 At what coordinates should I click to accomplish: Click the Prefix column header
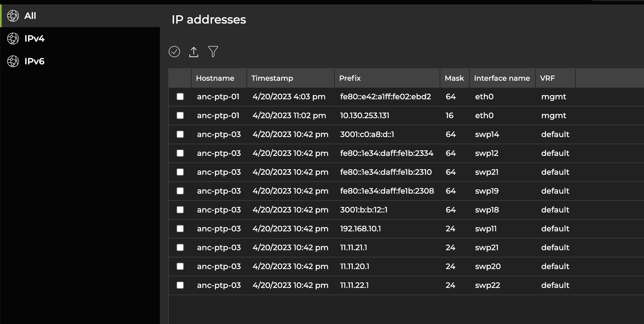click(350, 78)
